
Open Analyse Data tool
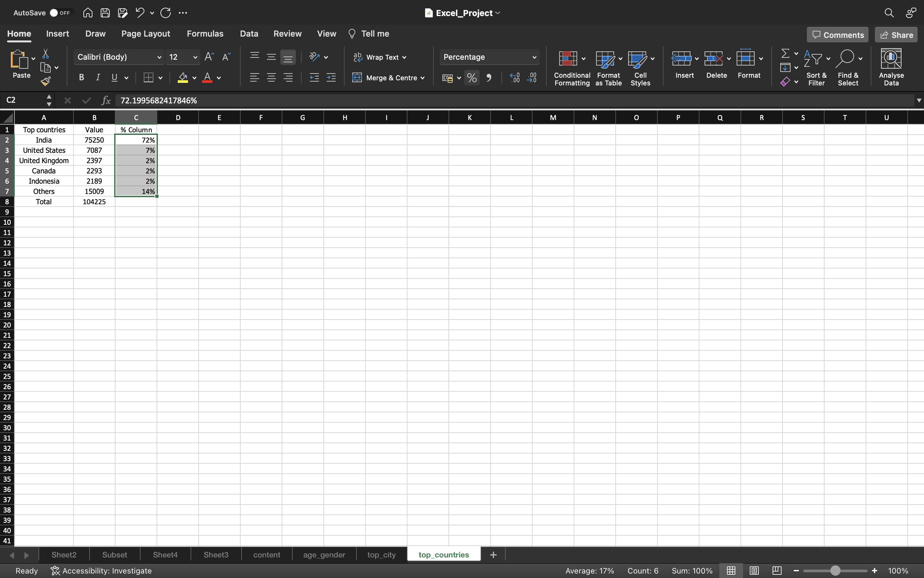pyautogui.click(x=891, y=67)
